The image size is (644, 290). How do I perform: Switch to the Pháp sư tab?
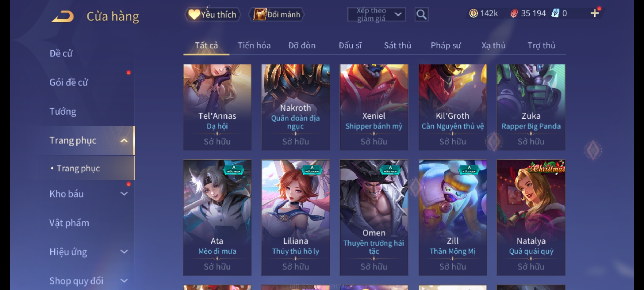click(x=446, y=45)
